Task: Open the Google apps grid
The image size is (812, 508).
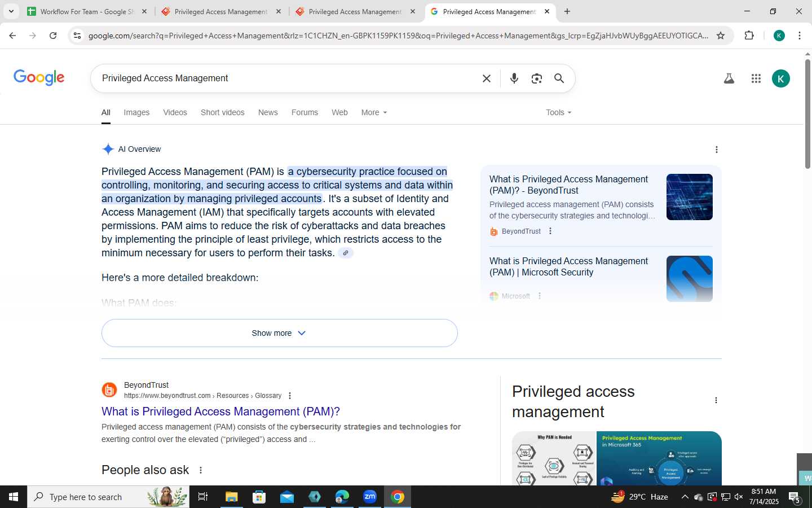Action: [756, 78]
